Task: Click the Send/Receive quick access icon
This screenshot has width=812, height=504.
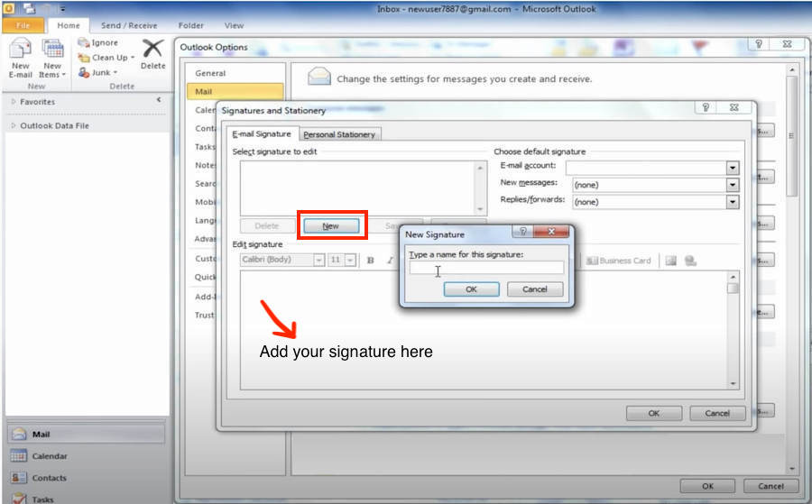Action: pos(29,8)
